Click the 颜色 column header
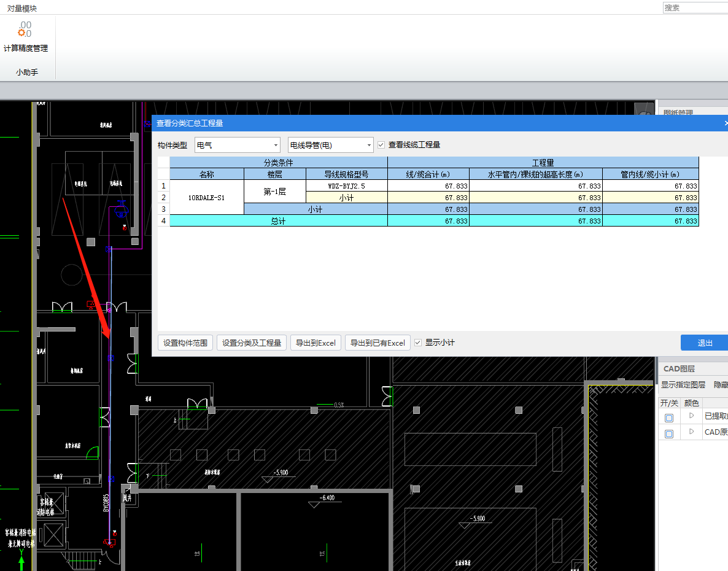This screenshot has height=571, width=728. point(691,403)
